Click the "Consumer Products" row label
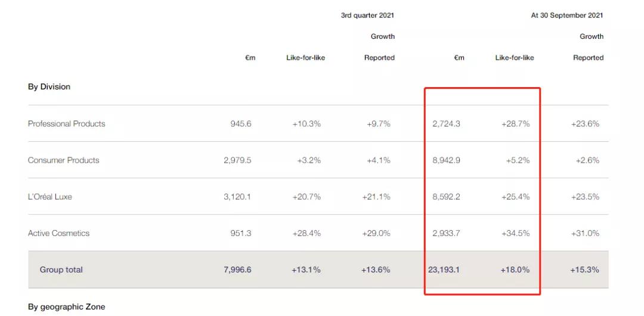The image size is (644, 316). coord(63,160)
